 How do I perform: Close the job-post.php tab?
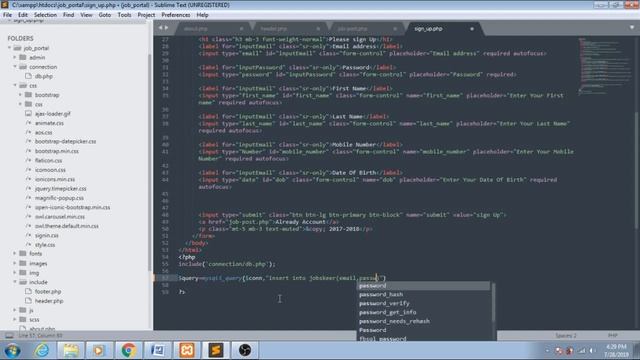[395, 29]
